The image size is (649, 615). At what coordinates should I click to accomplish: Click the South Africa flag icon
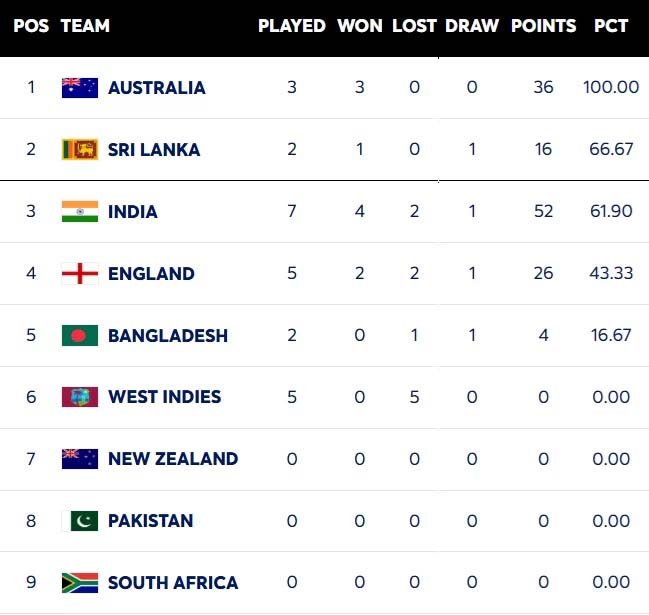coord(80,583)
